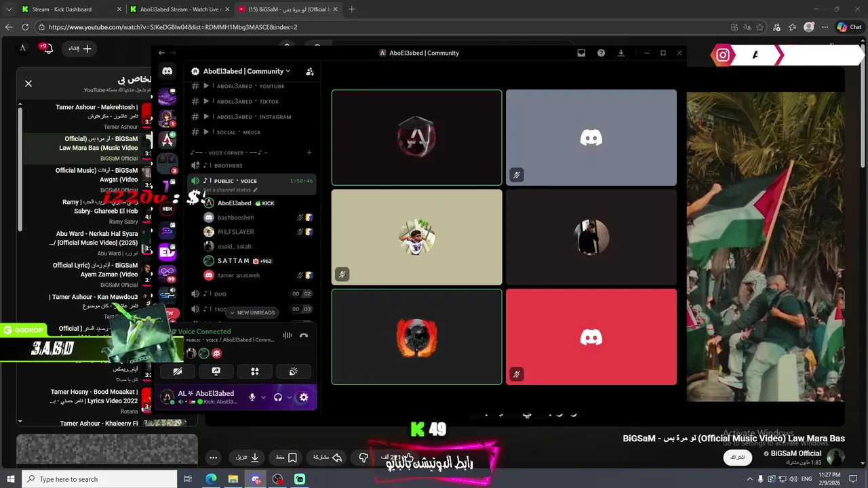This screenshot has height=488, width=868.
Task: Join the Duo voice channel
Action: click(x=252, y=293)
